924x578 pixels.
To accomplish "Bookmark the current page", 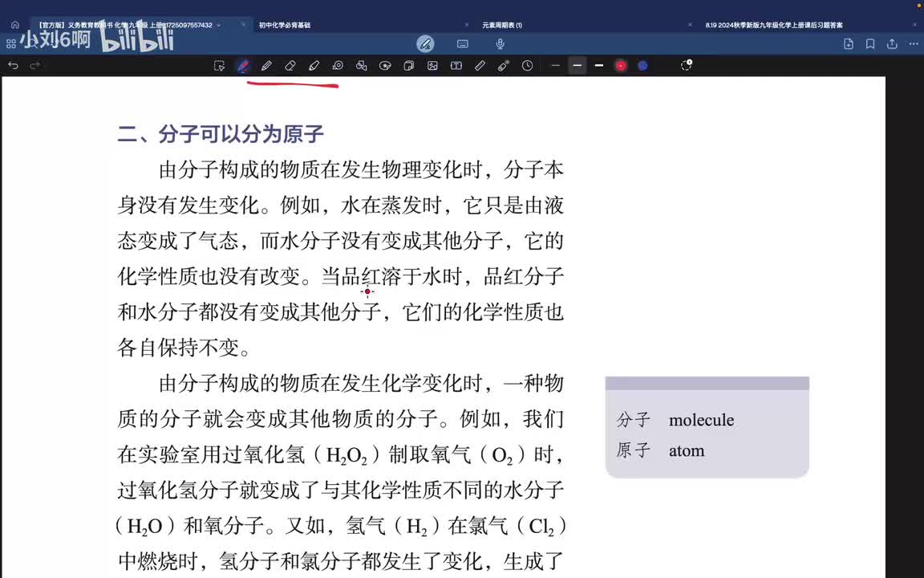I will click(870, 43).
